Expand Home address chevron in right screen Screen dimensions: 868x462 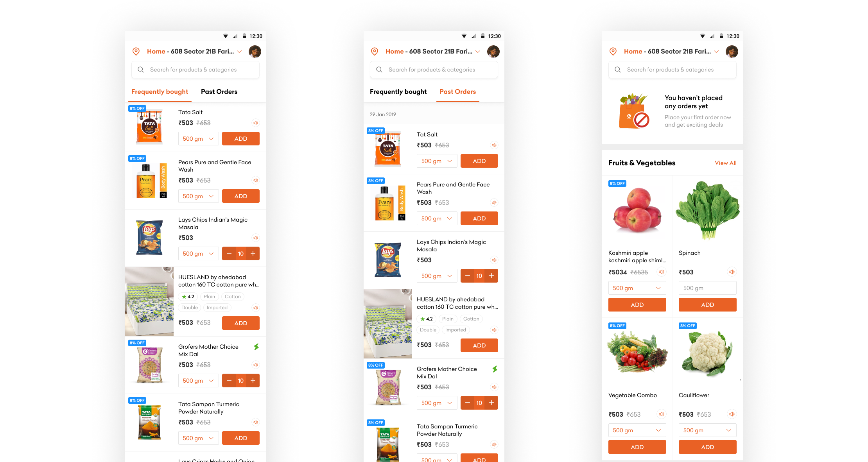click(716, 52)
